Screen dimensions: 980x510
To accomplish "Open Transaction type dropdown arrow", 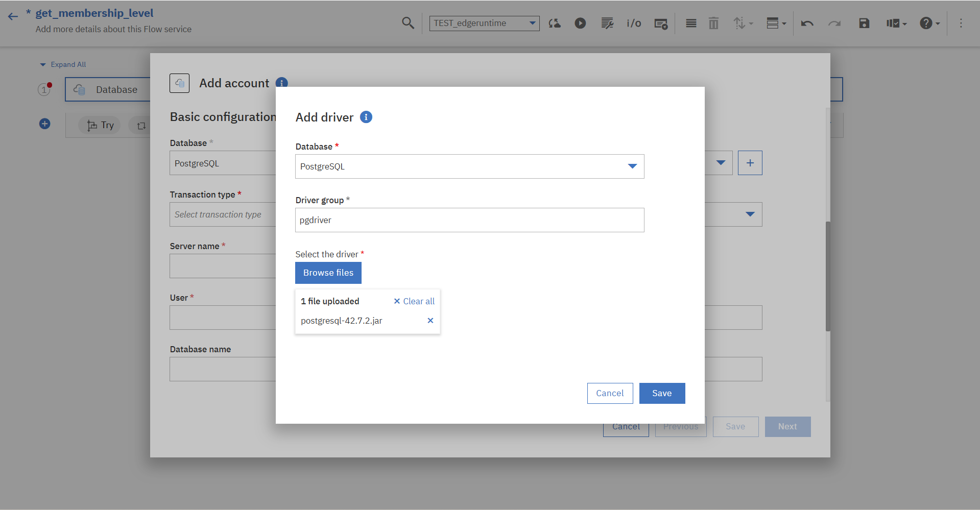I will [x=750, y=214].
